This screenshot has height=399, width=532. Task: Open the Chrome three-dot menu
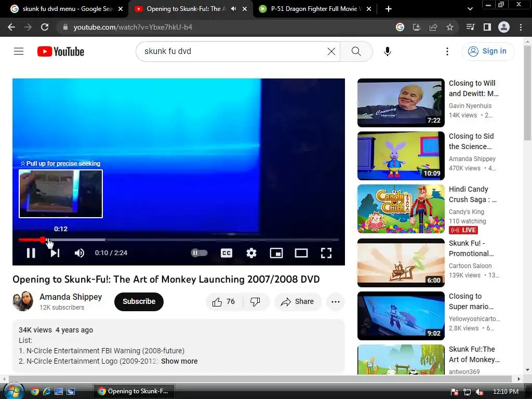pos(521,27)
